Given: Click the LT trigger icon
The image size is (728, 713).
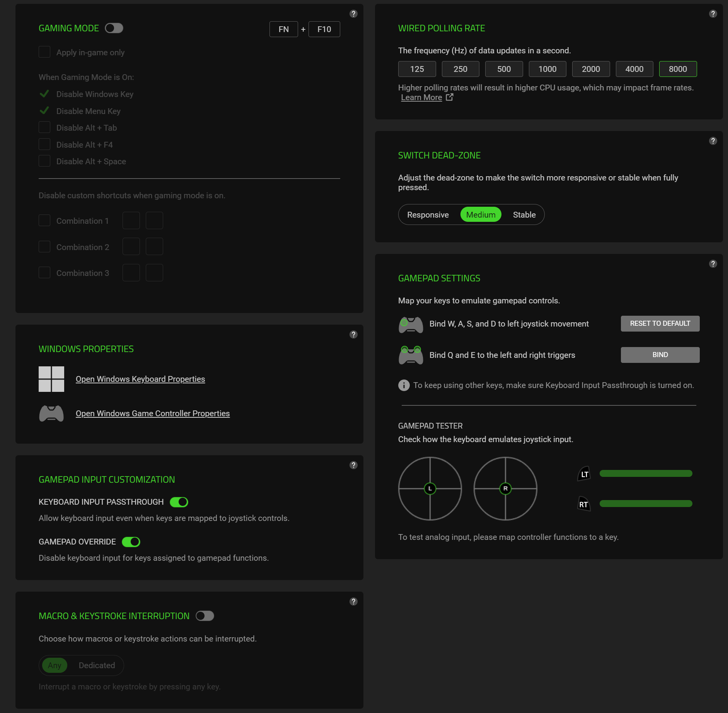Looking at the screenshot, I should click(584, 474).
